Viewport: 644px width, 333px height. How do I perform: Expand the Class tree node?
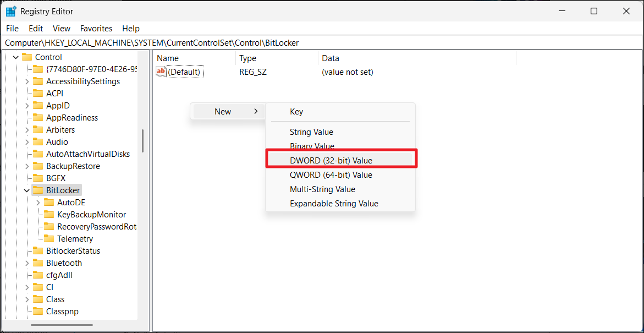coord(27,299)
